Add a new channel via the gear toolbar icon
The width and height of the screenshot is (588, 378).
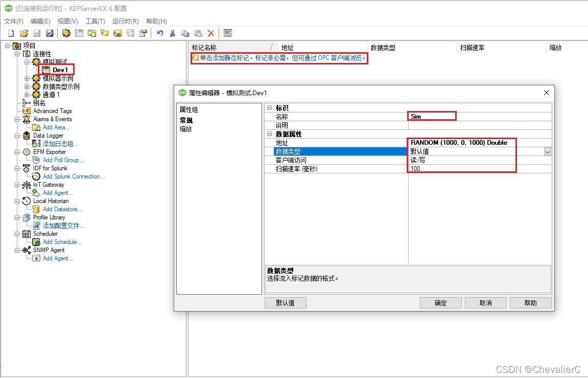[66, 33]
